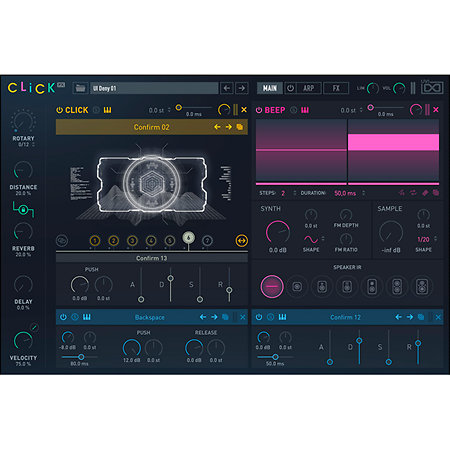Toggle the CLICK layer power button
This screenshot has width=450, height=450.
click(60, 110)
